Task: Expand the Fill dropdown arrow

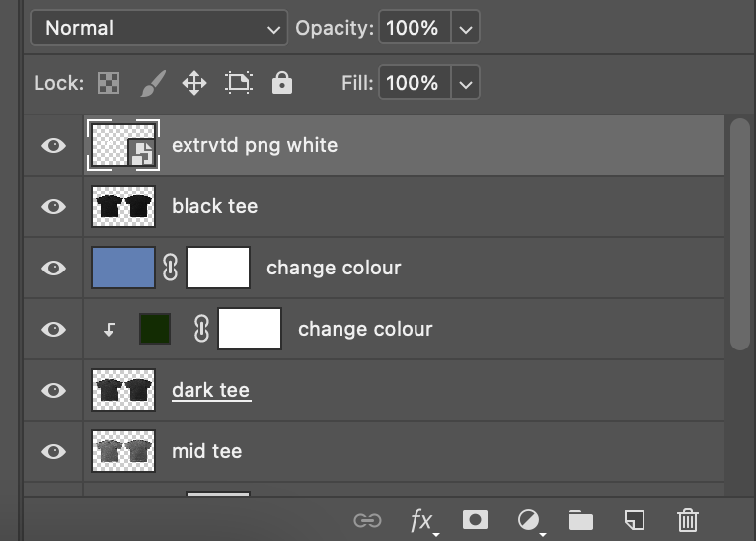Action: pos(466,83)
